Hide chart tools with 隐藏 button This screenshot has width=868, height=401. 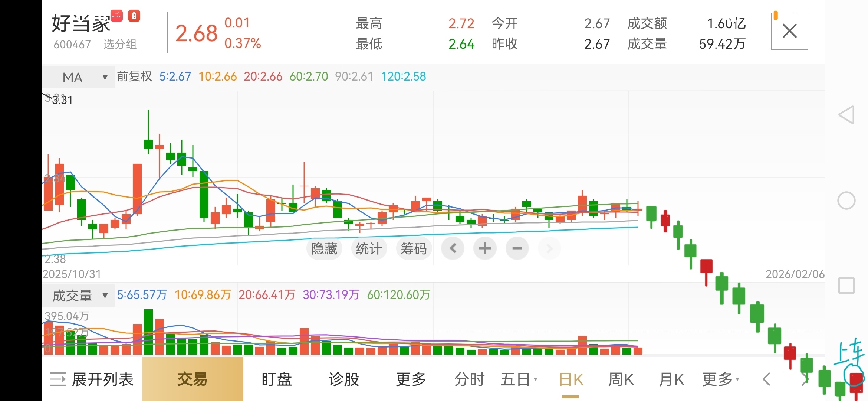point(324,248)
